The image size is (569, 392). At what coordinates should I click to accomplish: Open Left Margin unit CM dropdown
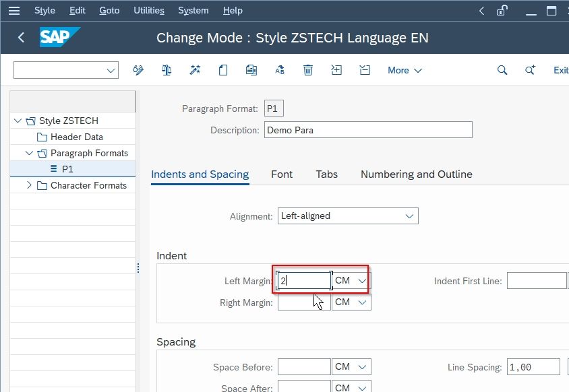pyautogui.click(x=362, y=281)
